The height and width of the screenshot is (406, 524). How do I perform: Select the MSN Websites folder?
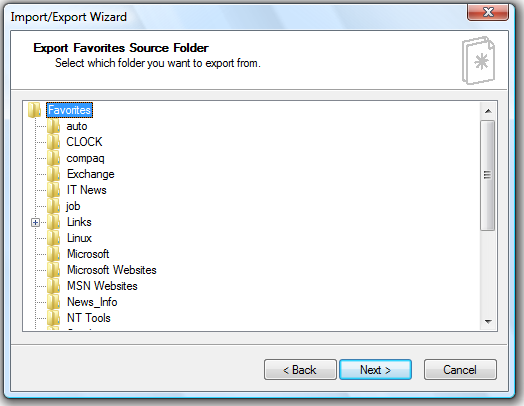[x=102, y=286]
